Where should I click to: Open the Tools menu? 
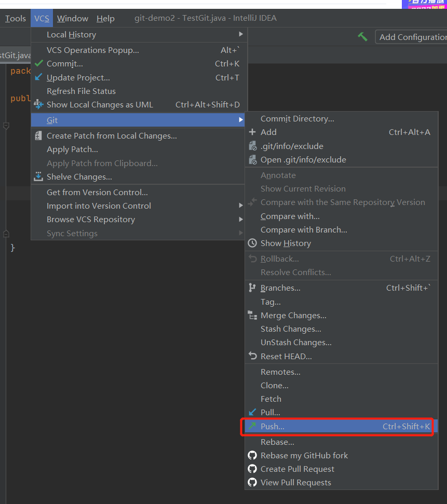tap(16, 18)
